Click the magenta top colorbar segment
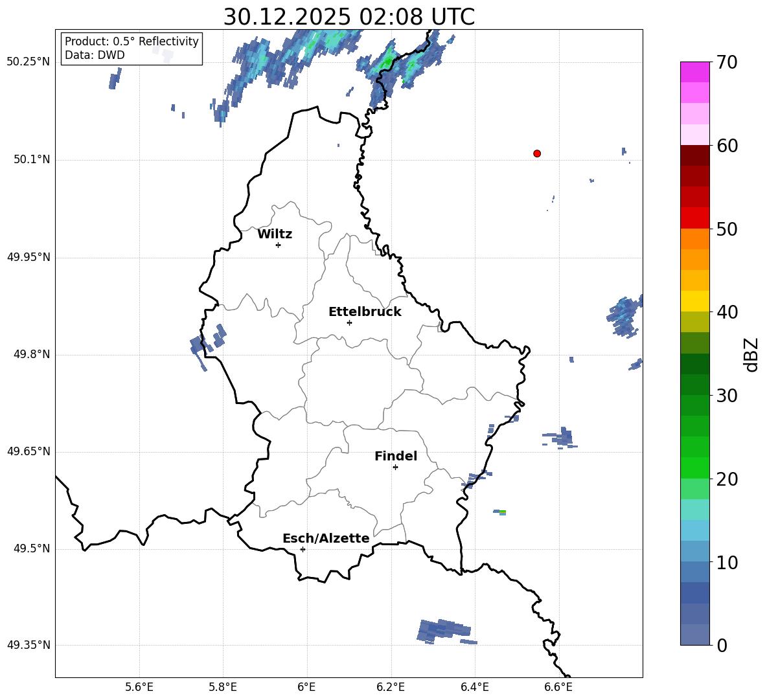Image resolution: width=767 pixels, height=700 pixels. pos(694,72)
